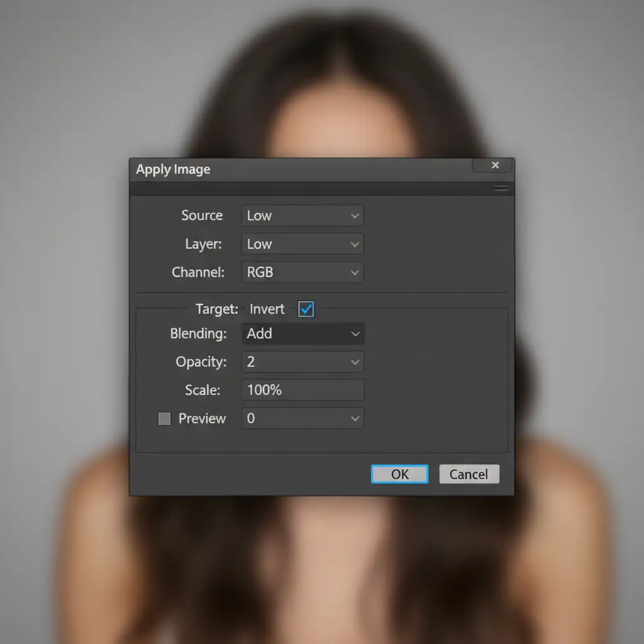Enable the Preview checkbox
The width and height of the screenshot is (644, 644).
[164, 419]
